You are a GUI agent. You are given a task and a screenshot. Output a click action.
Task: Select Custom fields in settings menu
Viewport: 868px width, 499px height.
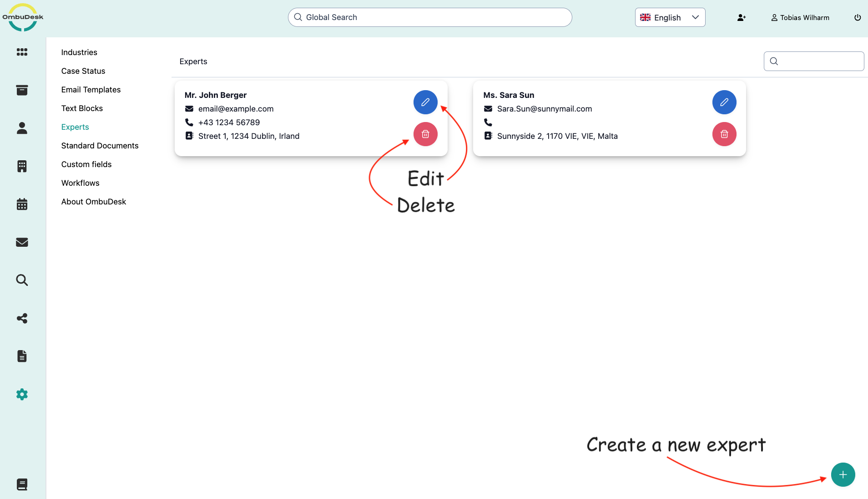(x=86, y=164)
